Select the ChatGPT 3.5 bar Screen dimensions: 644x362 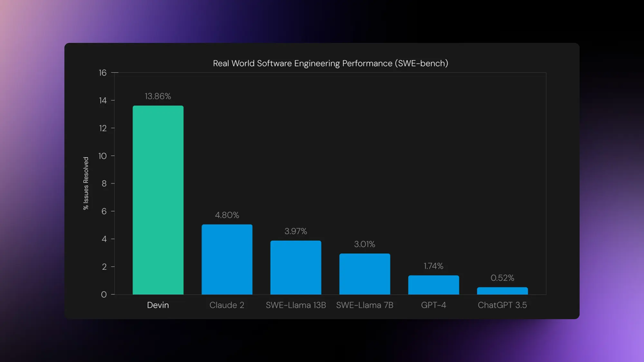[502, 291]
